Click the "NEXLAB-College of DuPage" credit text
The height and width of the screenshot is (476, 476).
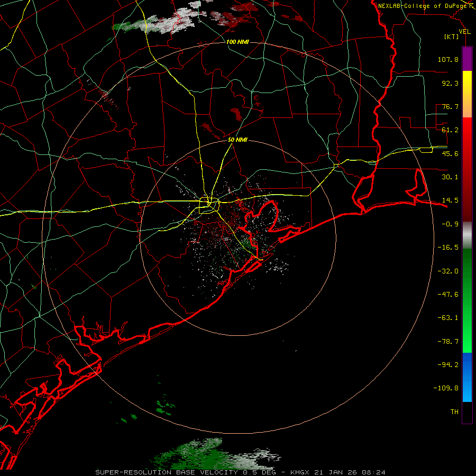(422, 6)
